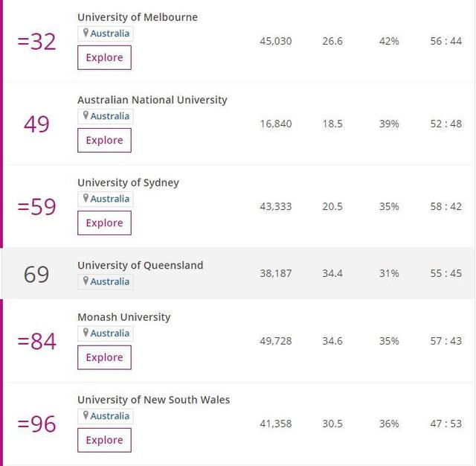Click location pin icon under University of Melbourne

pos(86,33)
